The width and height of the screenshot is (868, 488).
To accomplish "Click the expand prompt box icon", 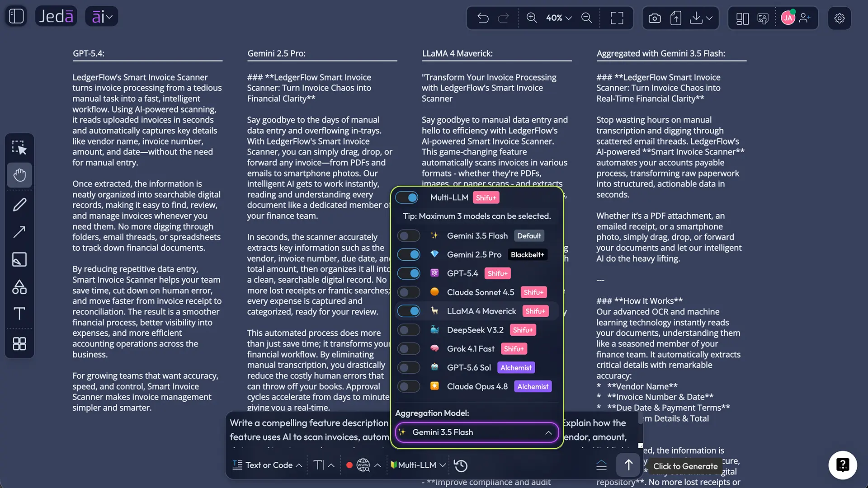I will [601, 465].
